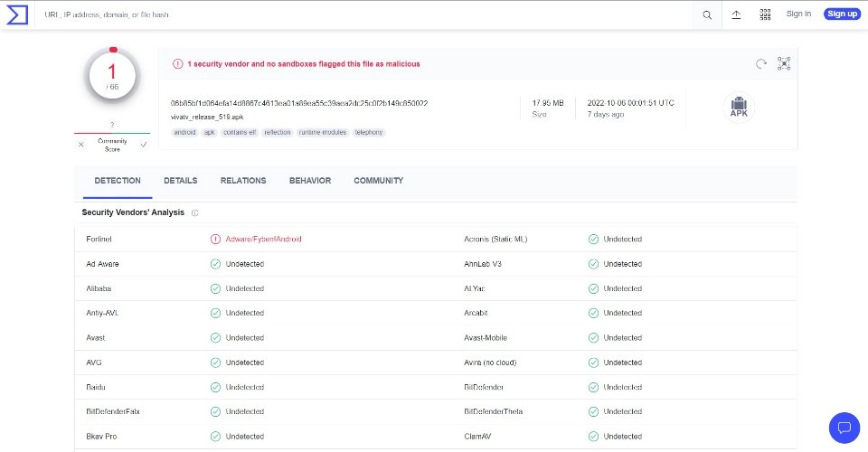Click the green check icon for Avast-Mobile
The image size is (868, 452).
593,337
